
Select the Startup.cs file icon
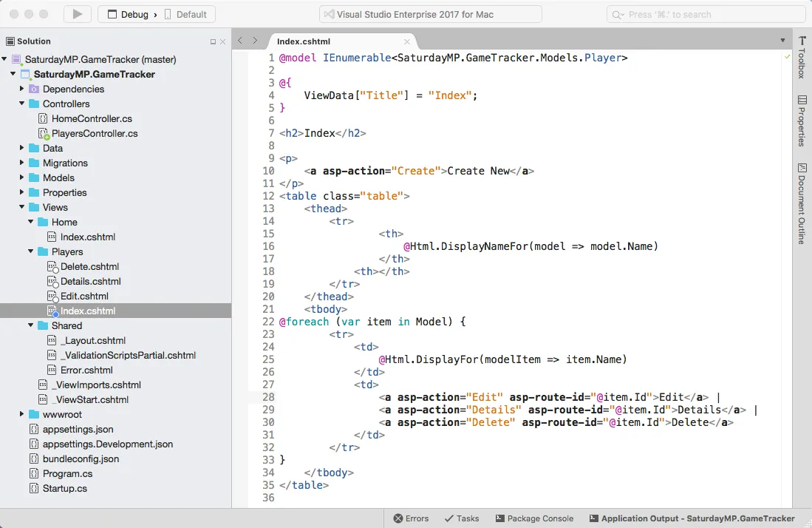34,488
